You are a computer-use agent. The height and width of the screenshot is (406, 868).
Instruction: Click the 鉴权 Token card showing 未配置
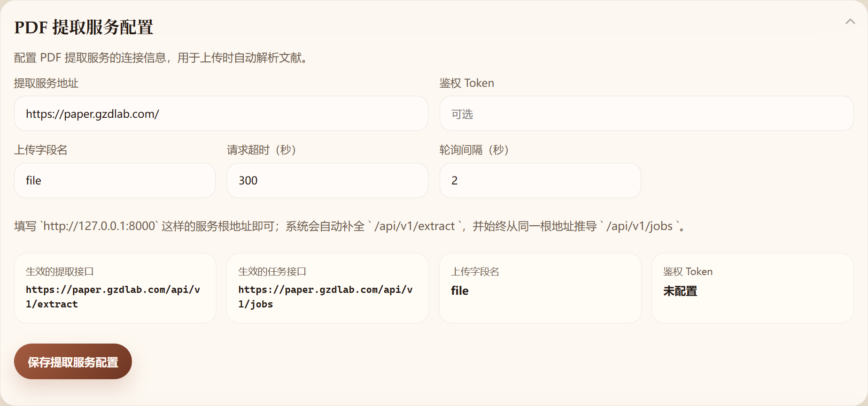coord(752,288)
